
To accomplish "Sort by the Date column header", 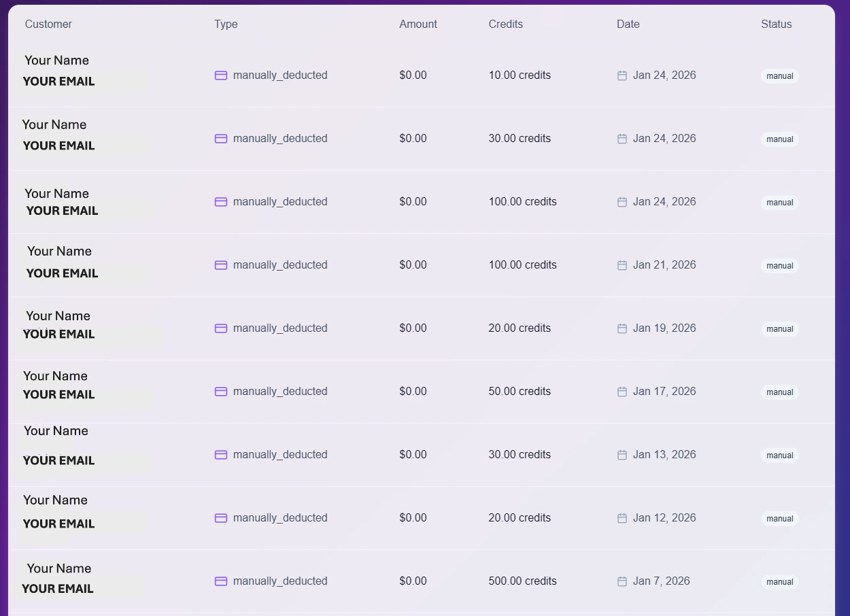I will click(x=628, y=24).
